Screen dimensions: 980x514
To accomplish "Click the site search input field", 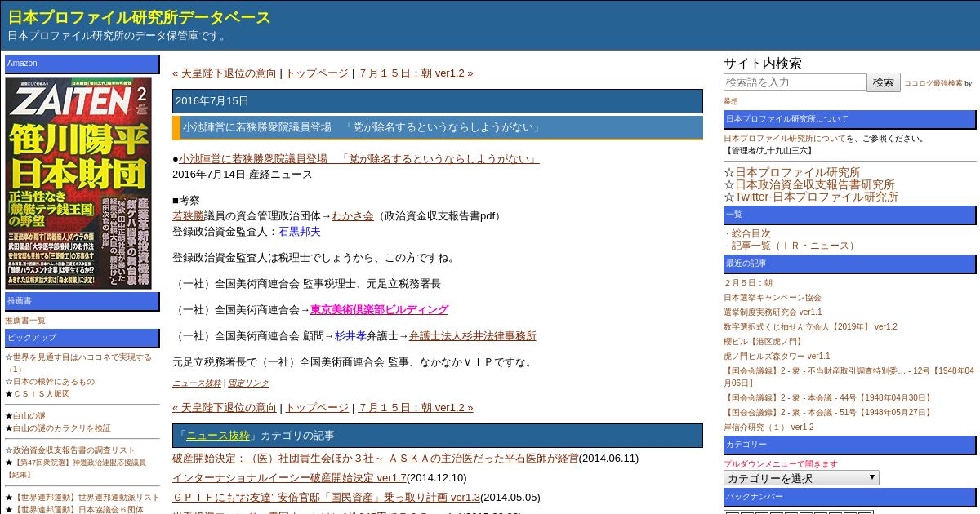I will pos(795,82).
